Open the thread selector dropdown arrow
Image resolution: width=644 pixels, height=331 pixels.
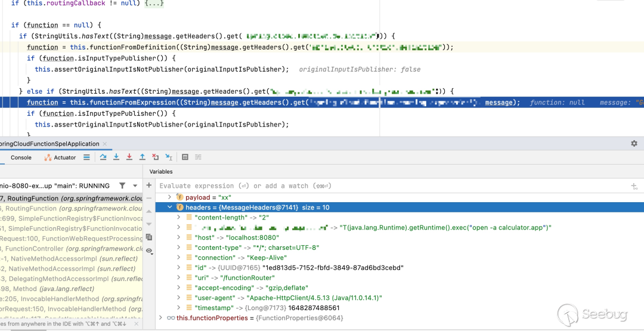(135, 186)
